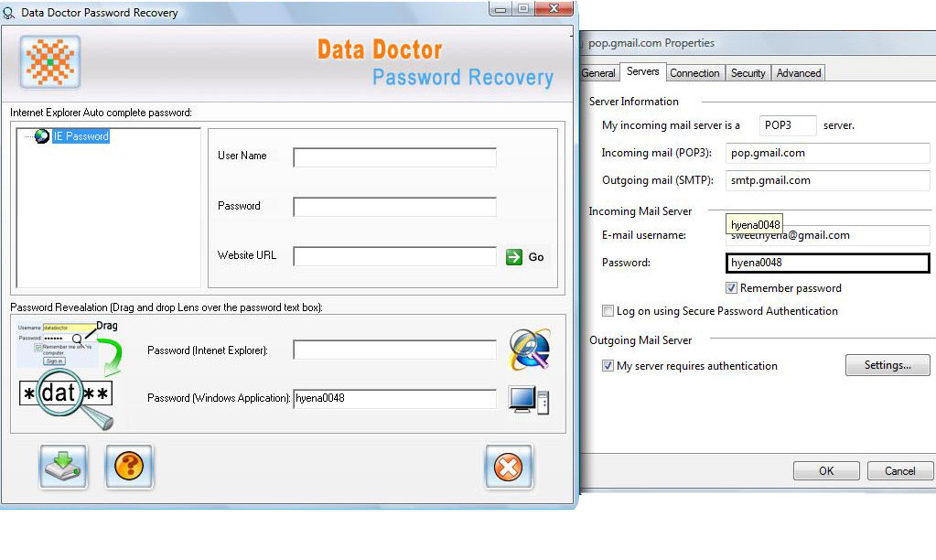Click the hyena0048 tooltip text
This screenshot has width=936, height=560.
[755, 224]
